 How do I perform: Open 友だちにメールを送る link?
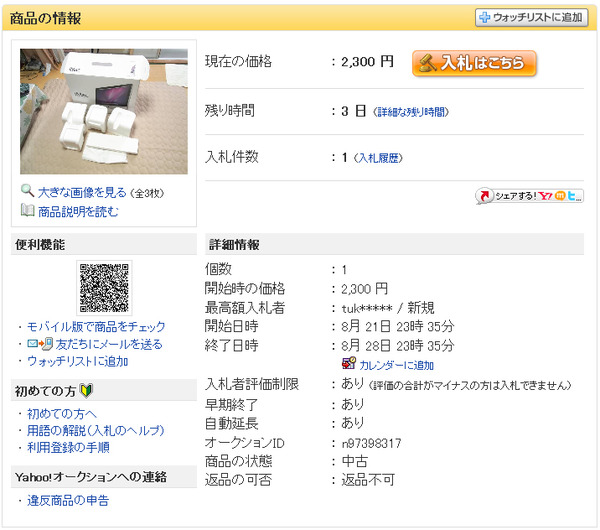tap(109, 344)
